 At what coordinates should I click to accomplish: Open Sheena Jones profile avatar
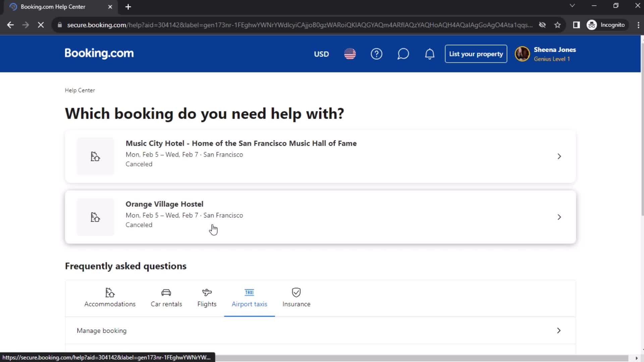click(522, 54)
